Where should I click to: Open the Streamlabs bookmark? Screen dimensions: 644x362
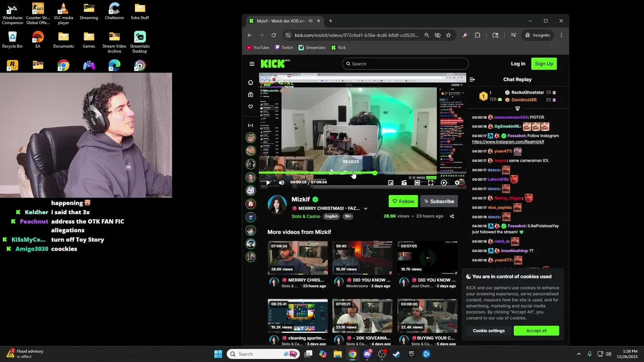coord(312,48)
